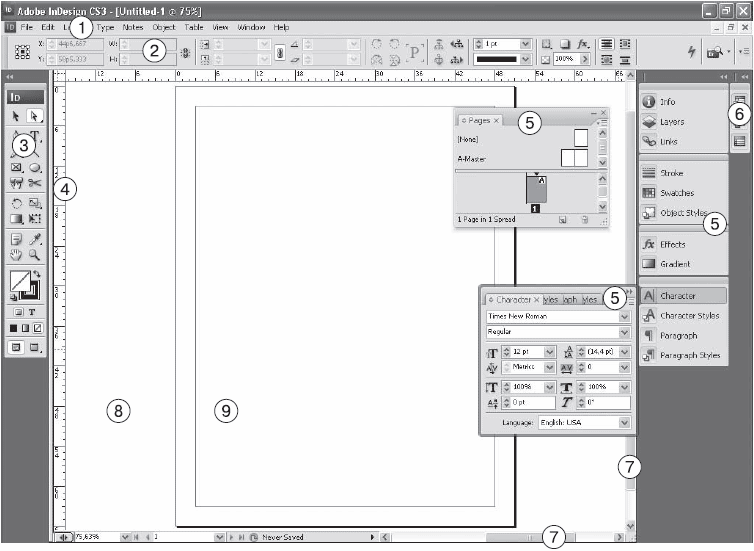Switch to Preview view mode in toolbox

coord(35,347)
